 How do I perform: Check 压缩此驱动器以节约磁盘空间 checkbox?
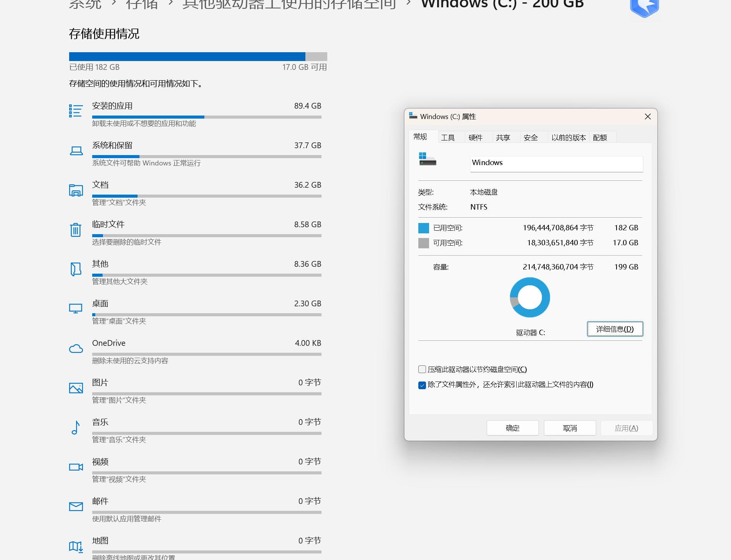[422, 369]
